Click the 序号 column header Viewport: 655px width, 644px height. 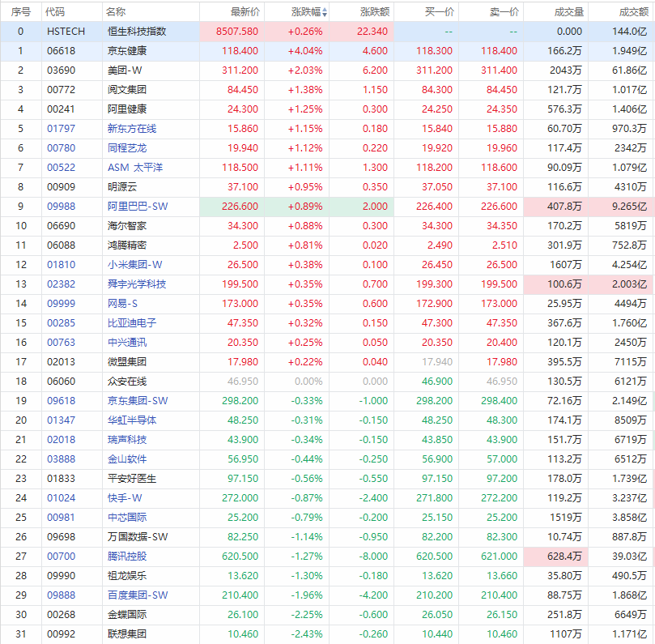pos(21,12)
